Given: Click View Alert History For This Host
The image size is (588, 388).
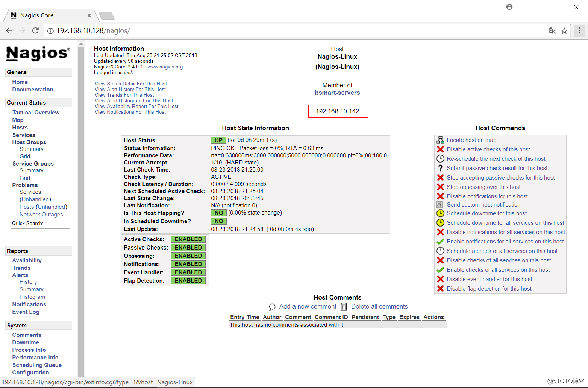Looking at the screenshot, I should click(130, 90).
